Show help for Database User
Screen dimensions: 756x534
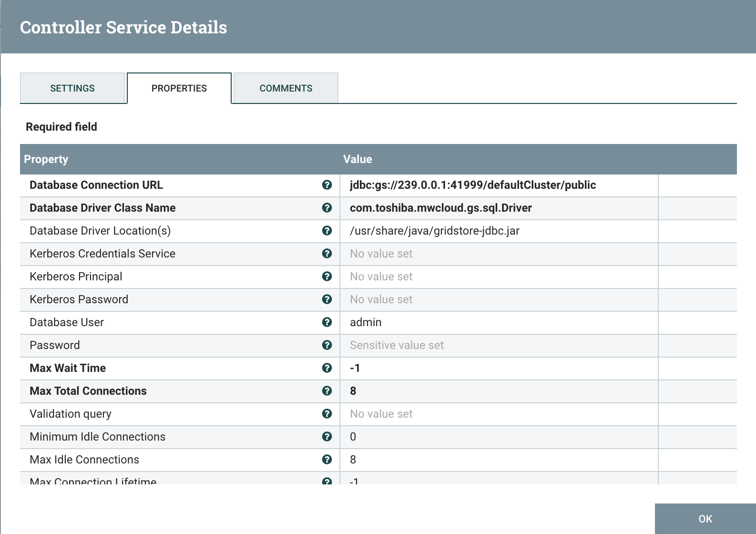coord(327,322)
